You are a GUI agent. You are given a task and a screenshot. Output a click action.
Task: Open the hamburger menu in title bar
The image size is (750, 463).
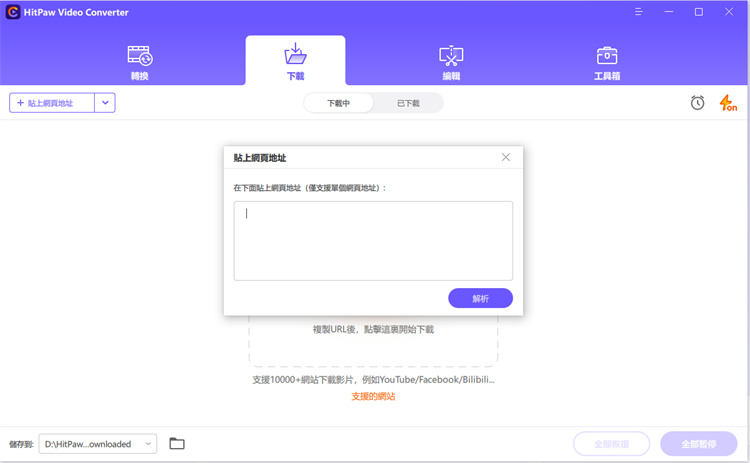[639, 11]
